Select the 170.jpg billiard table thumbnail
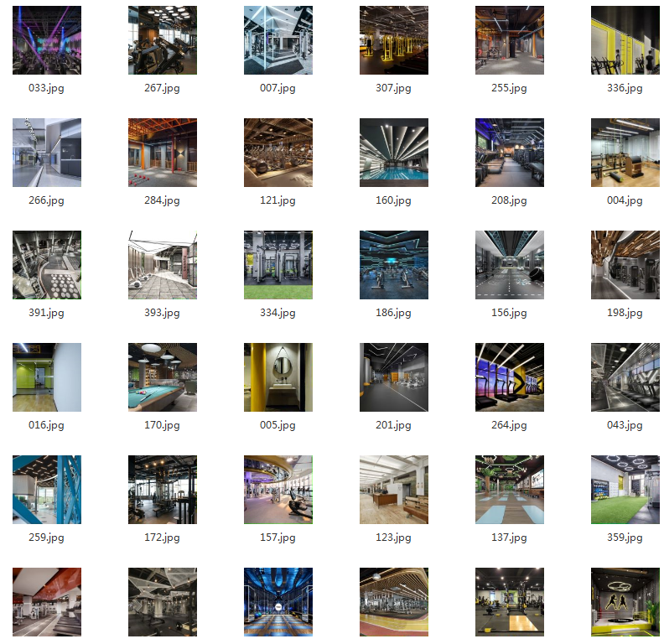The width and height of the screenshot is (664, 644). click(162, 377)
